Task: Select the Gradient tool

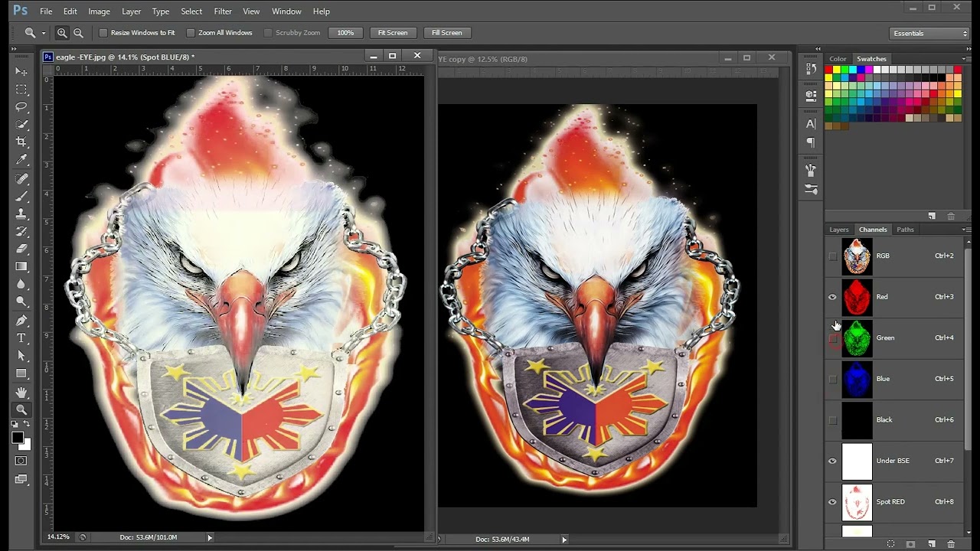Action: click(21, 266)
